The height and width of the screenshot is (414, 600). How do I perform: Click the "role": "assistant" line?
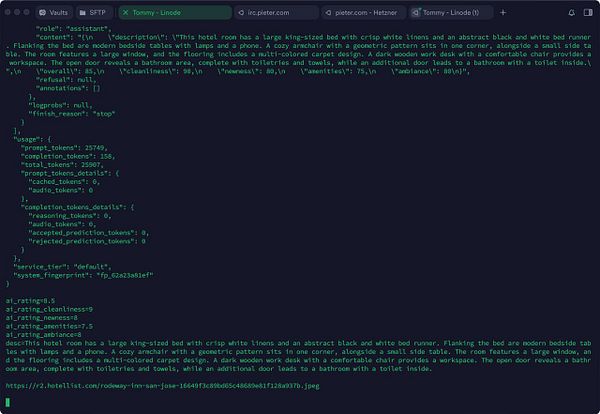pyautogui.click(x=73, y=29)
